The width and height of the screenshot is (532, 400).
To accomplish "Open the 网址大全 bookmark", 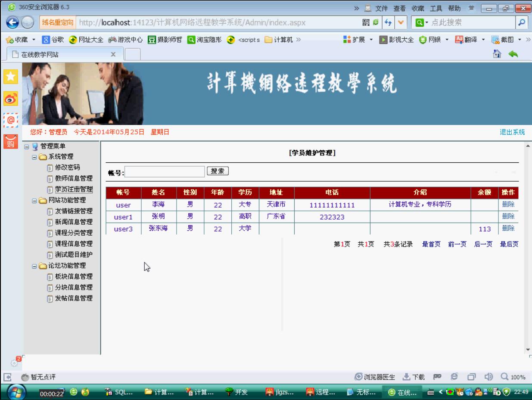I will [86, 40].
